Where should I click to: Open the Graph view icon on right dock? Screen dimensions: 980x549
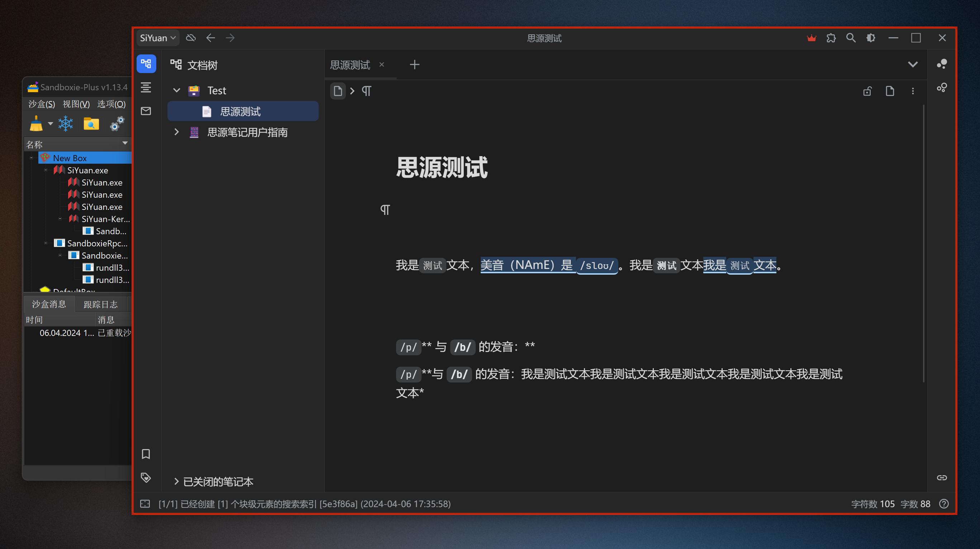pos(942,64)
